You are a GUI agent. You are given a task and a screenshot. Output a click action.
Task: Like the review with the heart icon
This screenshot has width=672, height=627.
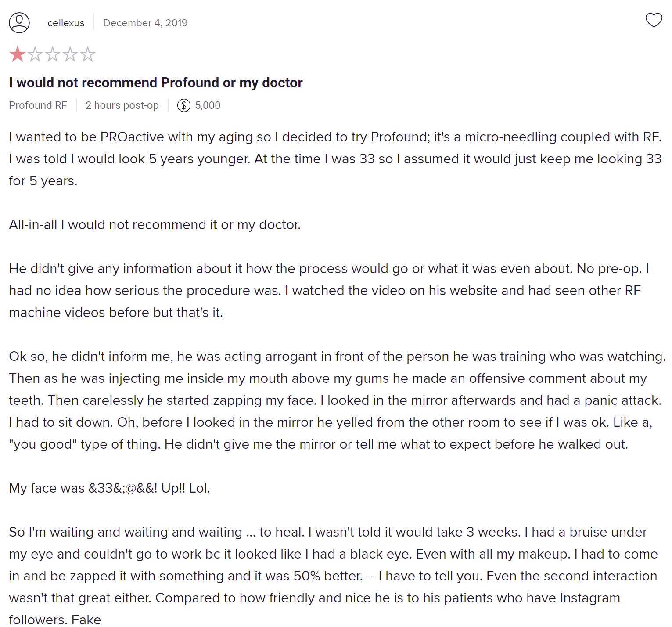pos(654,20)
